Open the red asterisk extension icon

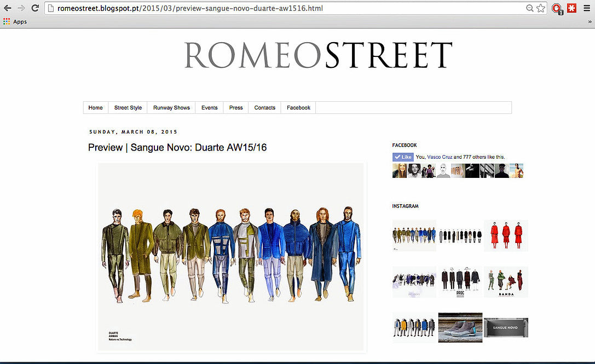click(x=572, y=8)
